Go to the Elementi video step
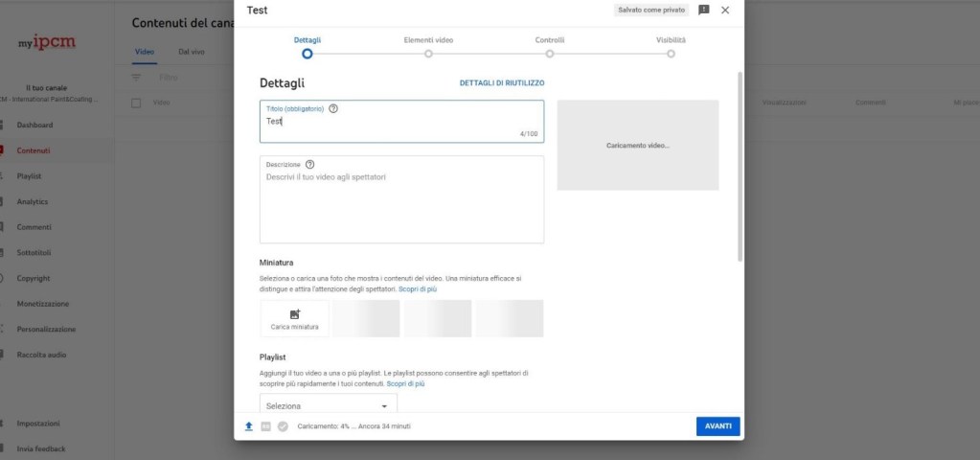The image size is (980, 460). click(428, 54)
